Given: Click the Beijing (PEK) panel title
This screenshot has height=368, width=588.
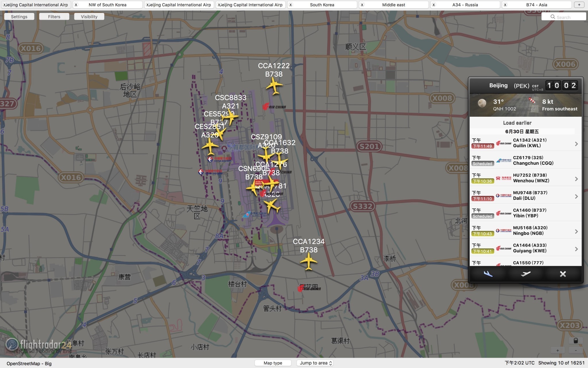Looking at the screenshot, I should click(x=509, y=86).
